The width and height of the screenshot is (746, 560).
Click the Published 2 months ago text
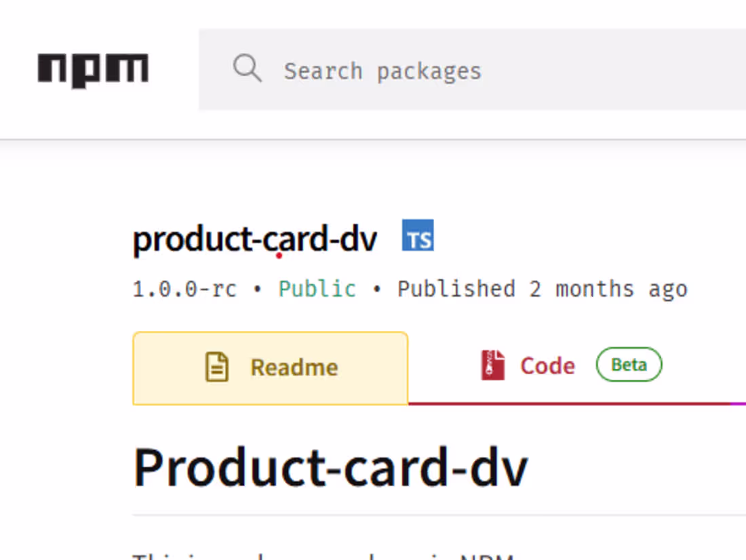(541, 288)
